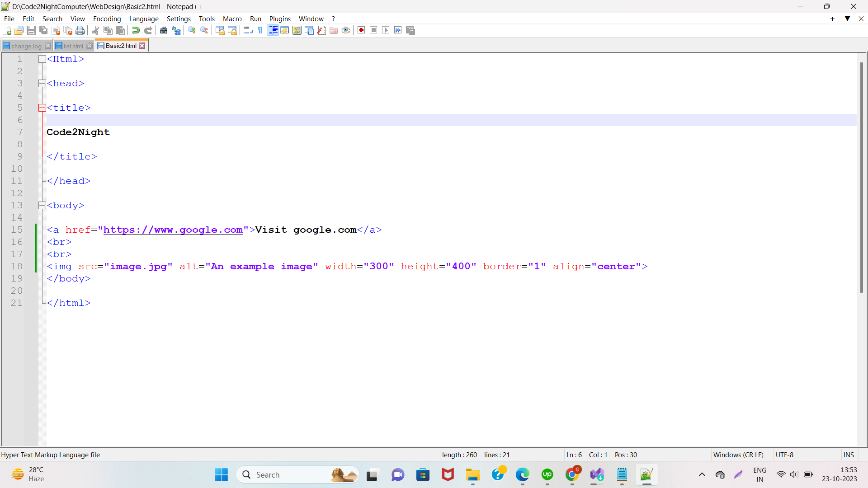Click the taskbar Search box
Viewport: 868px width, 488px height.
(297, 475)
